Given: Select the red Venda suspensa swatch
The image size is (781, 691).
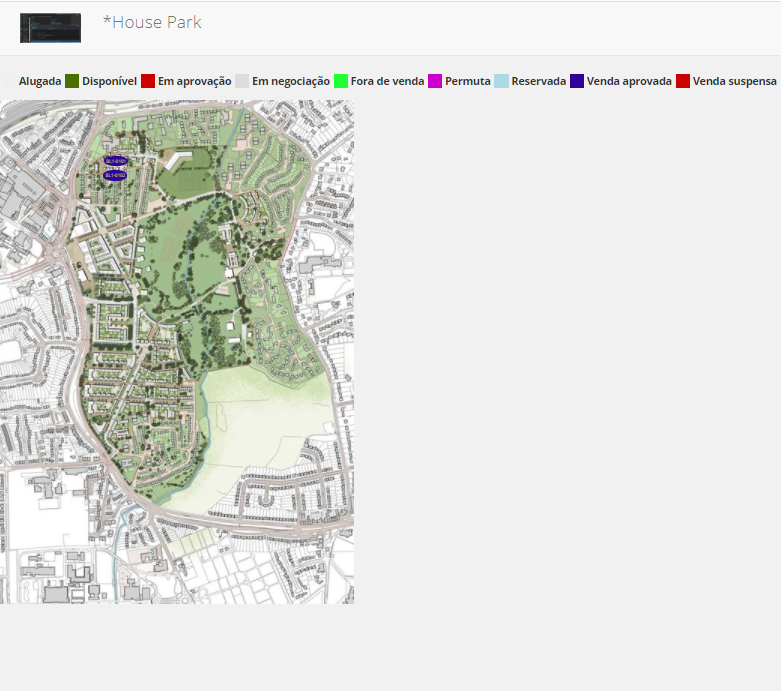Looking at the screenshot, I should (x=683, y=81).
